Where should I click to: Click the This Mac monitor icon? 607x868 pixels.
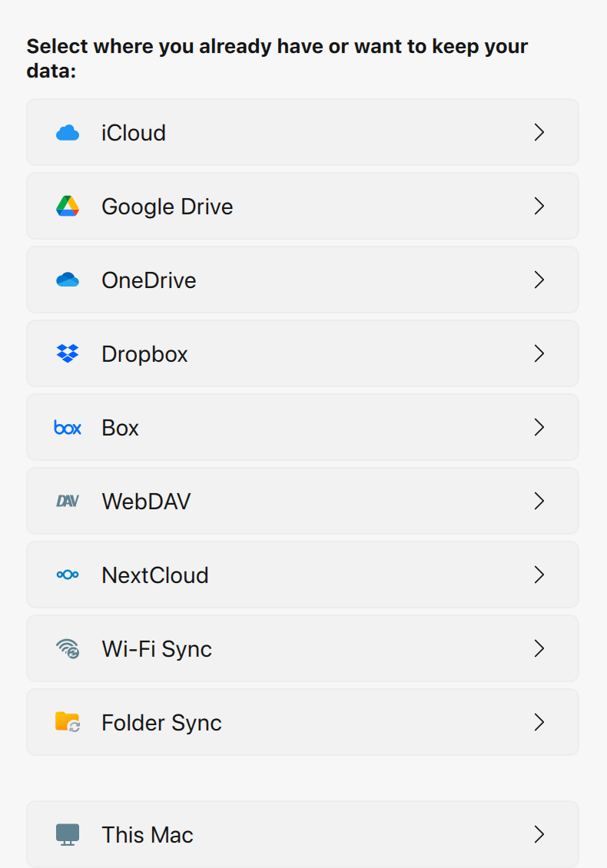point(68,835)
